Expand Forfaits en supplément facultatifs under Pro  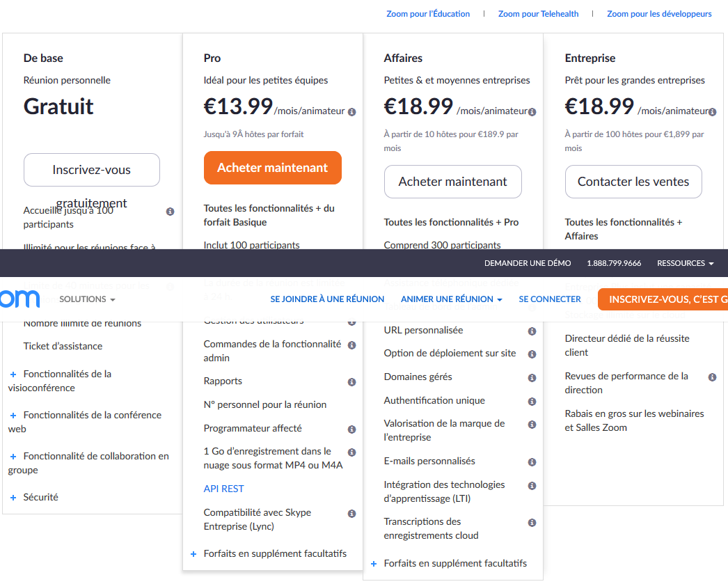pos(193,554)
